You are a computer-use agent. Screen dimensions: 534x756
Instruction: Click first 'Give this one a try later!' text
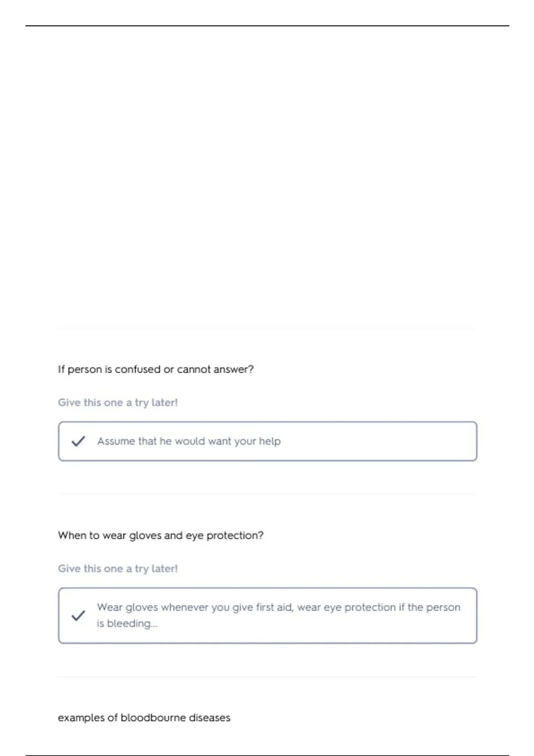pos(118,402)
